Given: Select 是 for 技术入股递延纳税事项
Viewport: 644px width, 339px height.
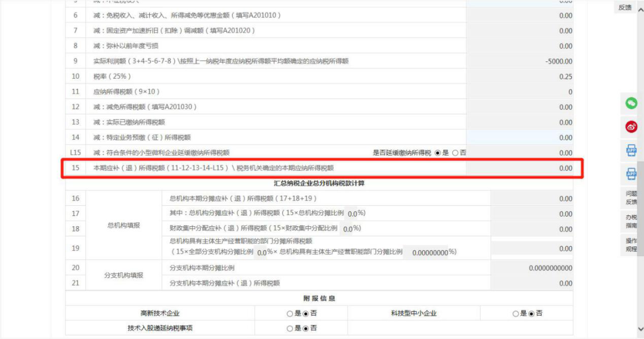Looking at the screenshot, I should 290,328.
